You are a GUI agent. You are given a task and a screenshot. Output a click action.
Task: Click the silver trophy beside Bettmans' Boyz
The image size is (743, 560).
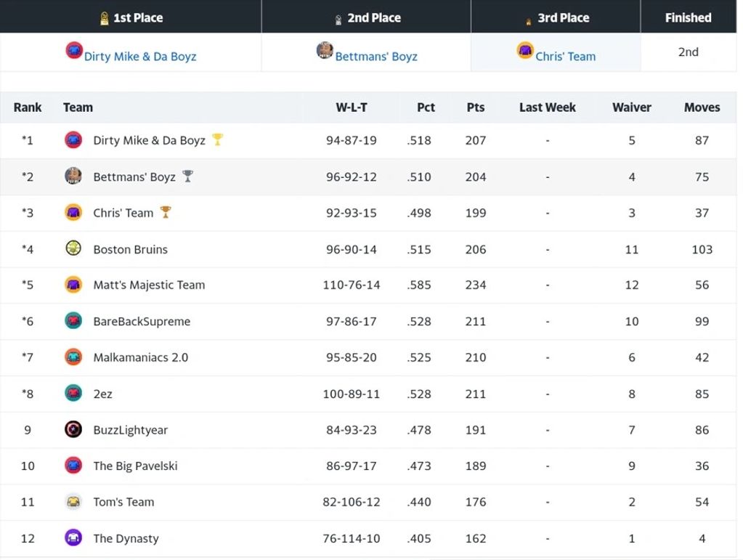point(187,176)
